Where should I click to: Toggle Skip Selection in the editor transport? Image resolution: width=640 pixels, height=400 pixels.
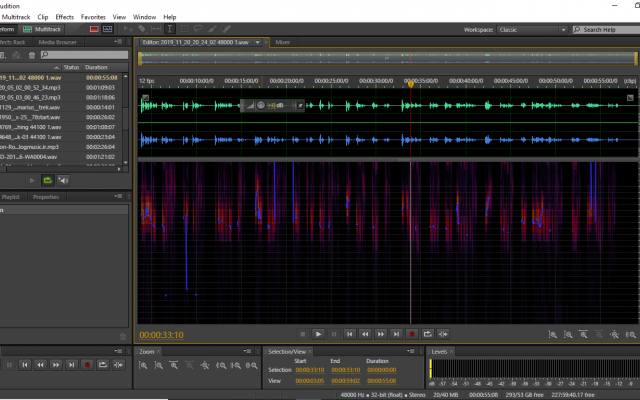click(x=443, y=334)
